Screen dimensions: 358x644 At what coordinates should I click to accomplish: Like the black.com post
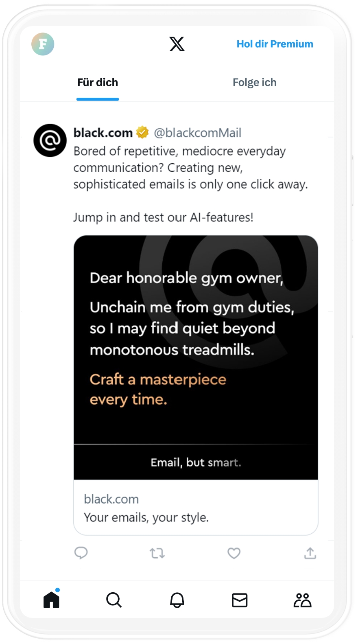pos(234,553)
